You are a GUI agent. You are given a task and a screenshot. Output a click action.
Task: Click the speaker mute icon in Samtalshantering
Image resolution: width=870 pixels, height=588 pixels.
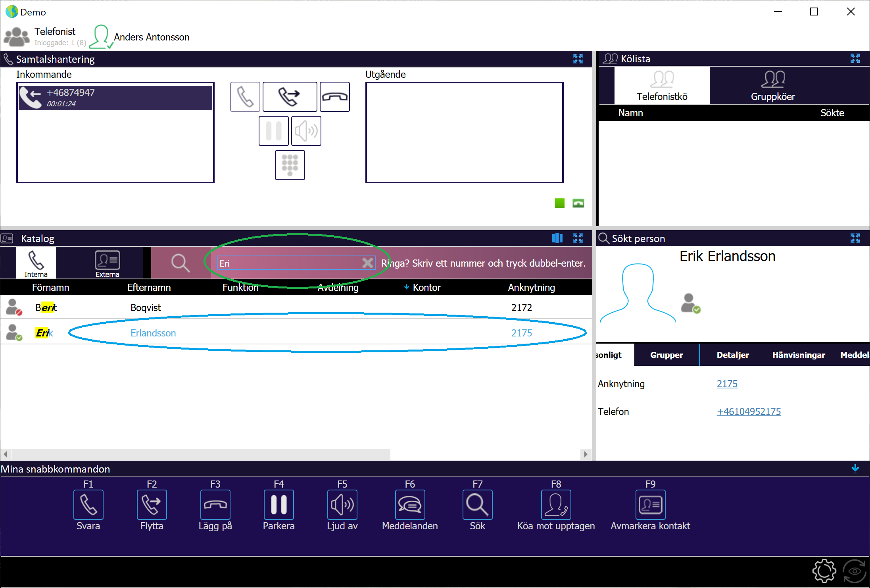coord(306,131)
